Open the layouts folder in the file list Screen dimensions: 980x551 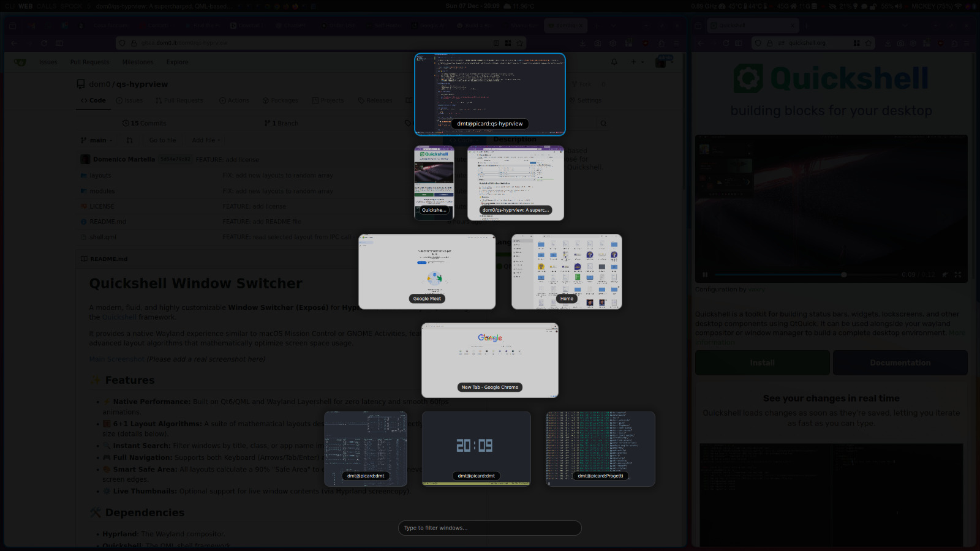pyautogui.click(x=100, y=175)
